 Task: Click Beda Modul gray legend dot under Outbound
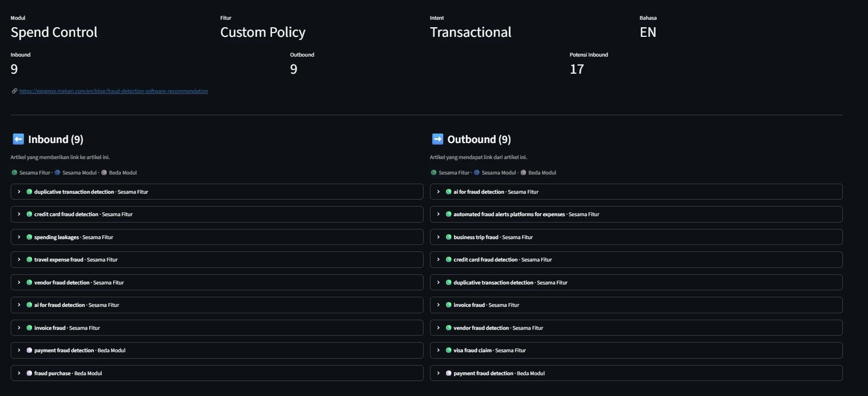click(x=523, y=172)
